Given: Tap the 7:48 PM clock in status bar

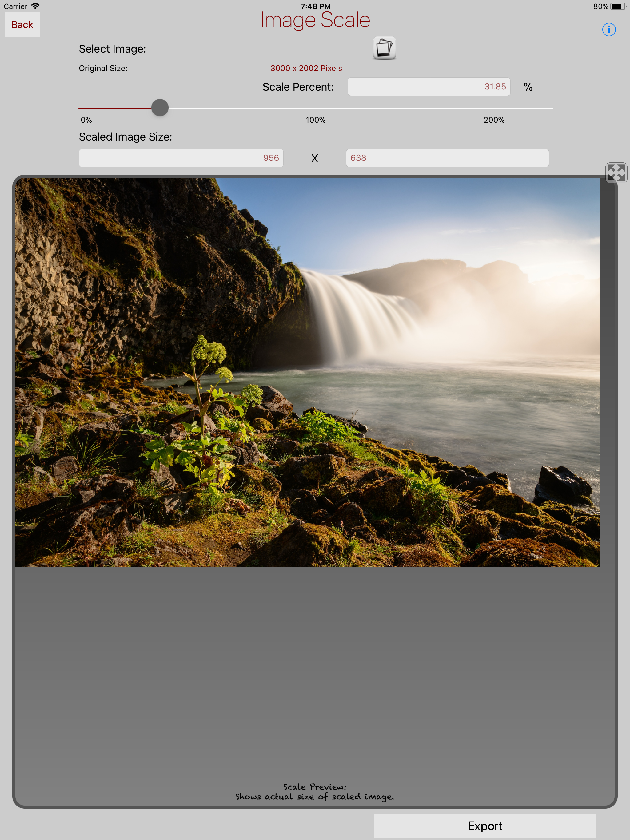Looking at the screenshot, I should (315, 6).
